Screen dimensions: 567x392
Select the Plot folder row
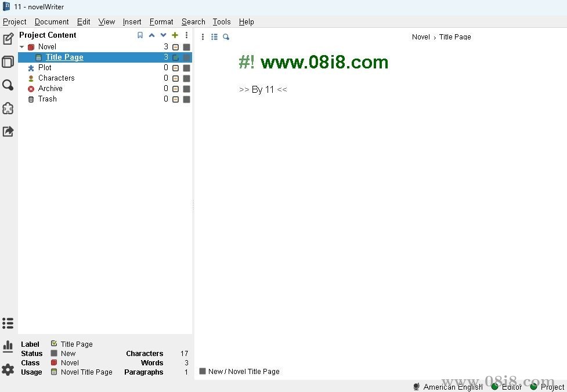pyautogui.click(x=105, y=68)
